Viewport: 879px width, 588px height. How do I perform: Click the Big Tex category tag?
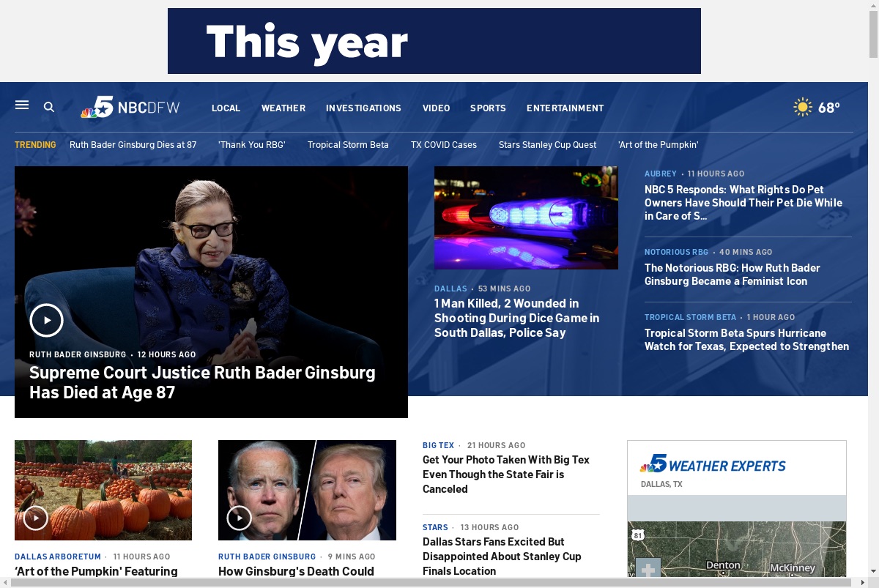point(439,445)
